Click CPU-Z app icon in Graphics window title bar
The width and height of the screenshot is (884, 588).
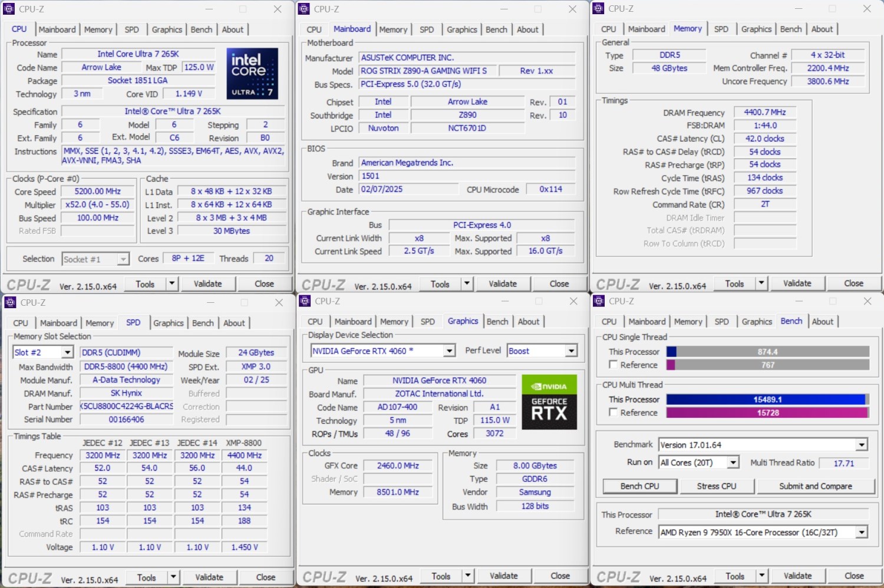tap(305, 301)
